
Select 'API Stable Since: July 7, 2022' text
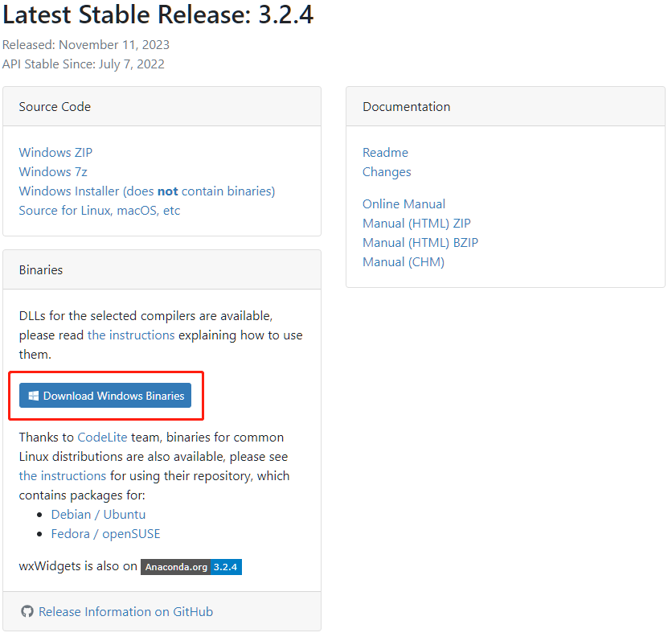click(x=83, y=64)
